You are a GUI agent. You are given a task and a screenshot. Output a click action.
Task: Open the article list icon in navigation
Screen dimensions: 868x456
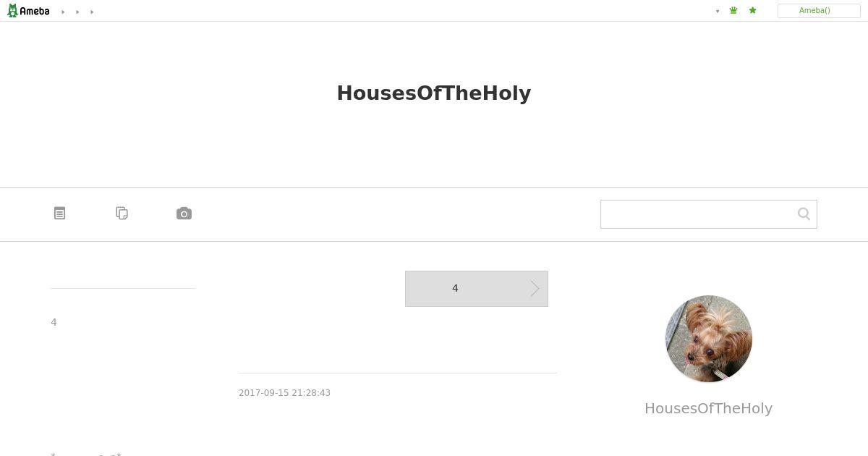tap(60, 214)
